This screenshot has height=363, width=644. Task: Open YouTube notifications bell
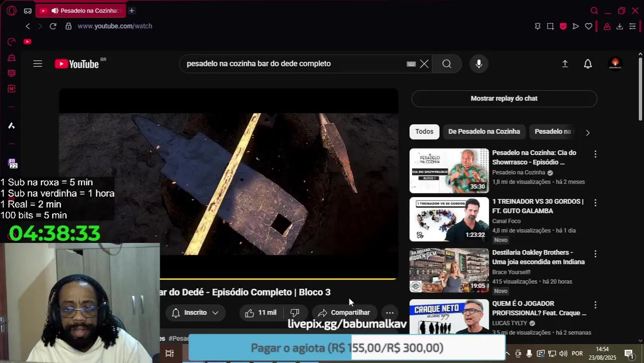pos(588,64)
